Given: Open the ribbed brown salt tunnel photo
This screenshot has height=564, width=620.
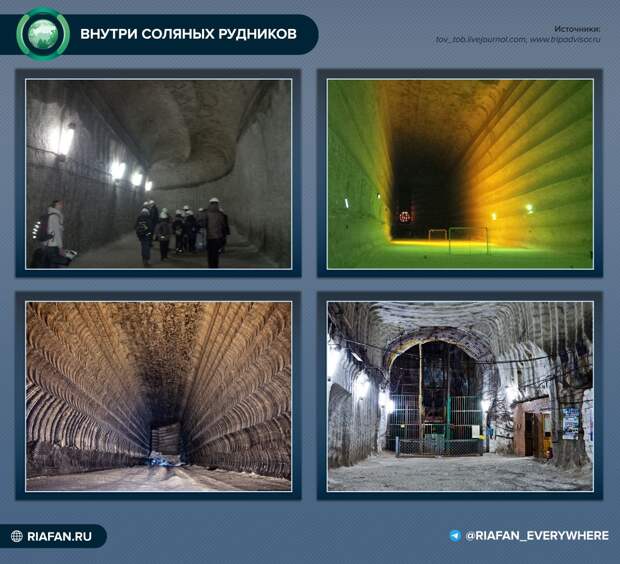Looking at the screenshot, I should pos(159,396).
